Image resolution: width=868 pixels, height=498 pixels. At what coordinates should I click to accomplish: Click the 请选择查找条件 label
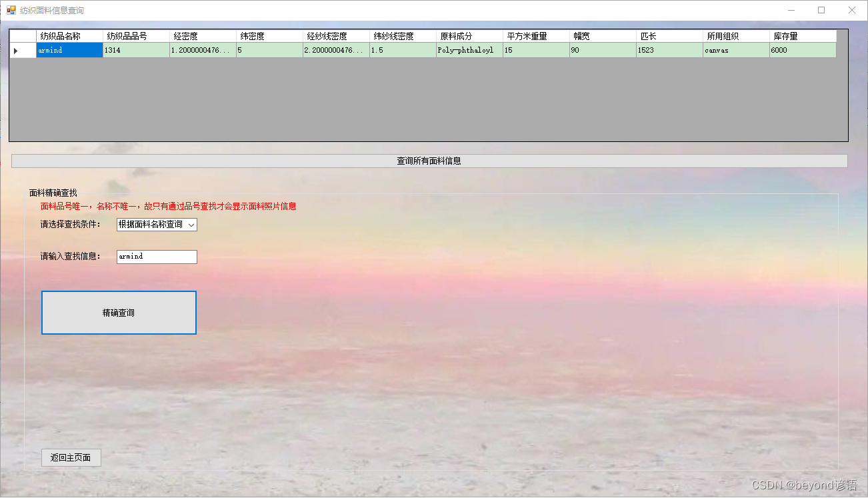point(71,225)
